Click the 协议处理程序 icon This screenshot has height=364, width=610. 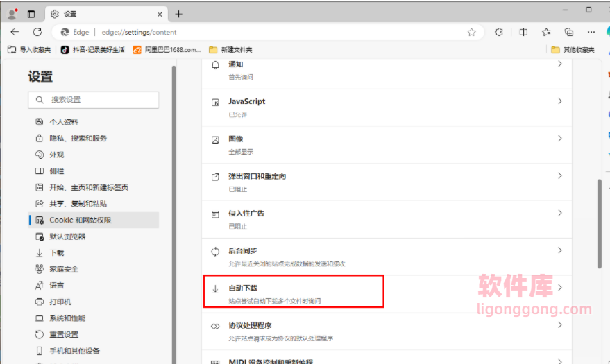[x=215, y=327]
